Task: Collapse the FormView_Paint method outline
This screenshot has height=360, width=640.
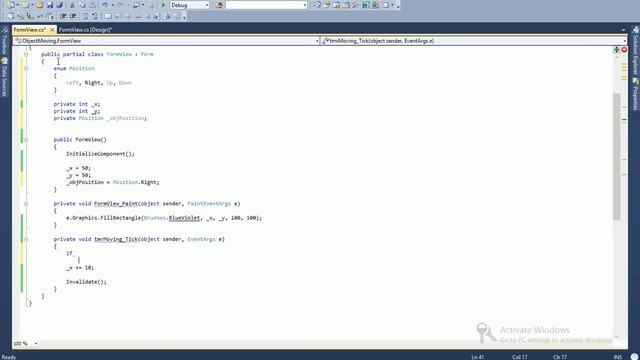Action: [26, 204]
